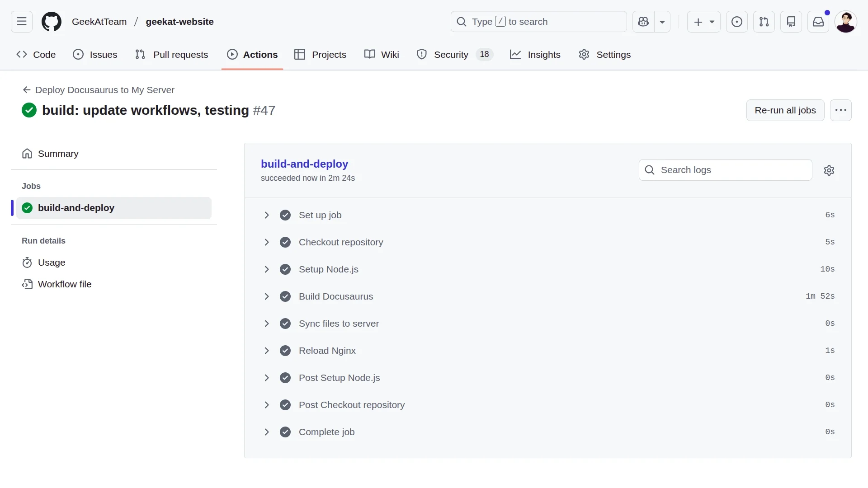
Task: Open Copilot chat icon
Action: [643, 22]
